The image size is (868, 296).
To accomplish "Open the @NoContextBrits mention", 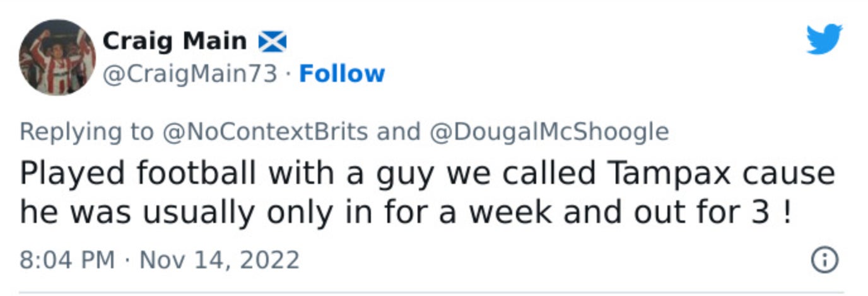I will pos(265,132).
